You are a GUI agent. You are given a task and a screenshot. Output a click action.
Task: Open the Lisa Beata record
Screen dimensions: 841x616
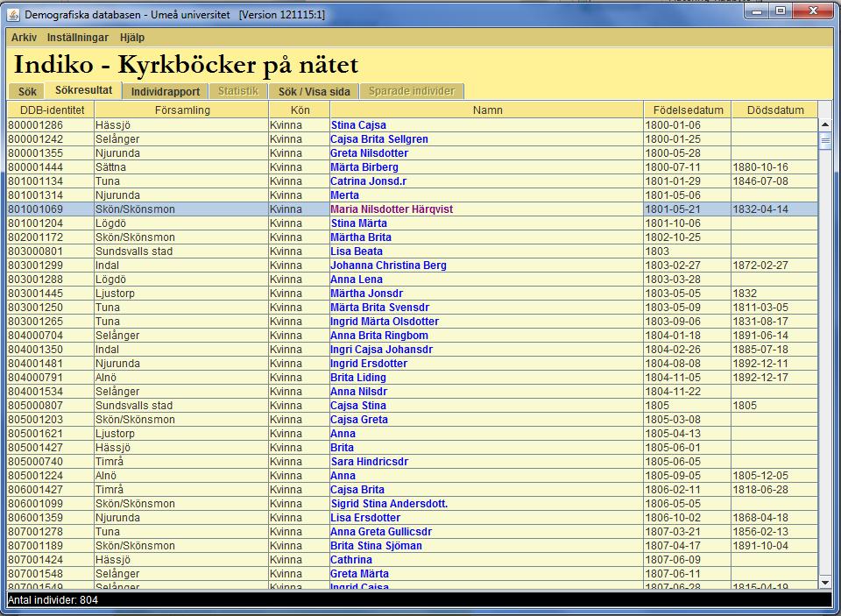pos(357,251)
